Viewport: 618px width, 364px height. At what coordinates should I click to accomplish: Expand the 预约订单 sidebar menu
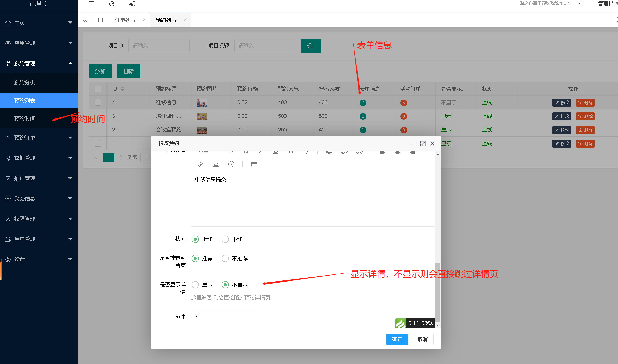(39, 138)
